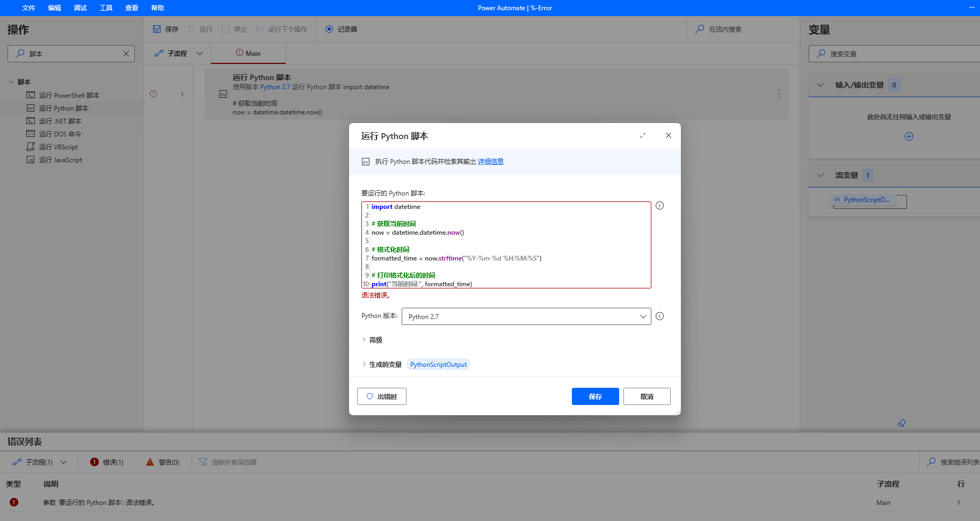Toggle the 警告(0) filter
Viewport: 980px width, 521px height.
(x=163, y=462)
